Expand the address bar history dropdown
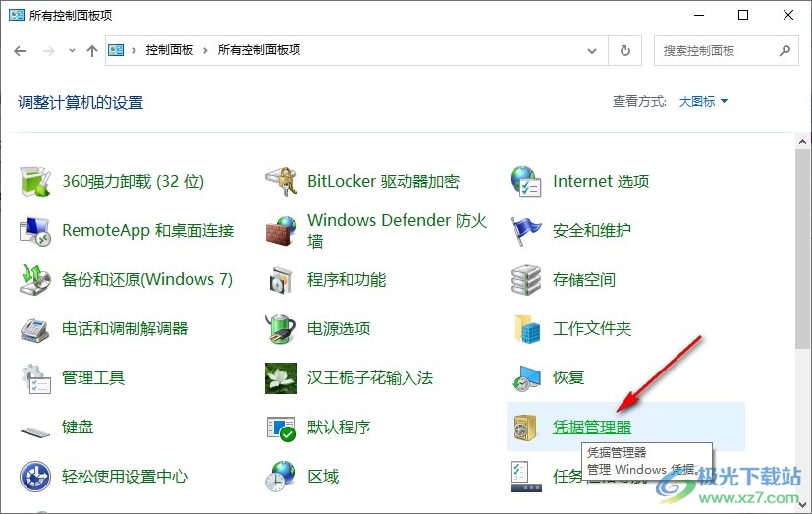Image resolution: width=812 pixels, height=514 pixels. tap(592, 51)
